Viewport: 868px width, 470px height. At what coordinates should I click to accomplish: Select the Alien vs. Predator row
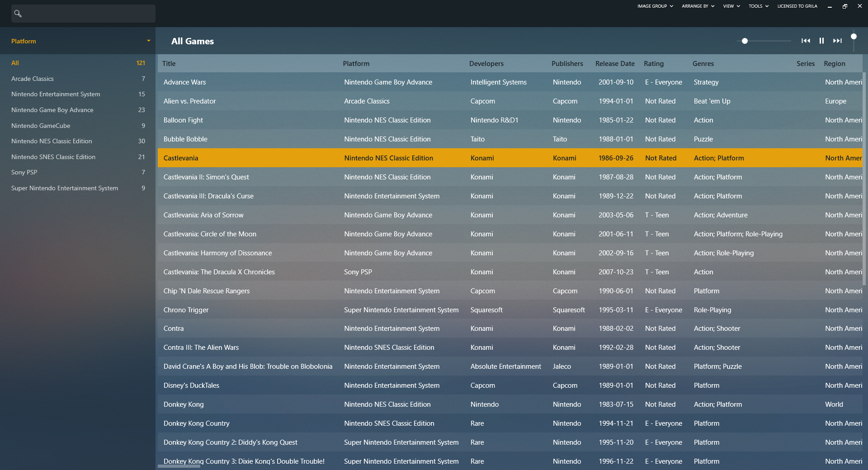(x=510, y=101)
